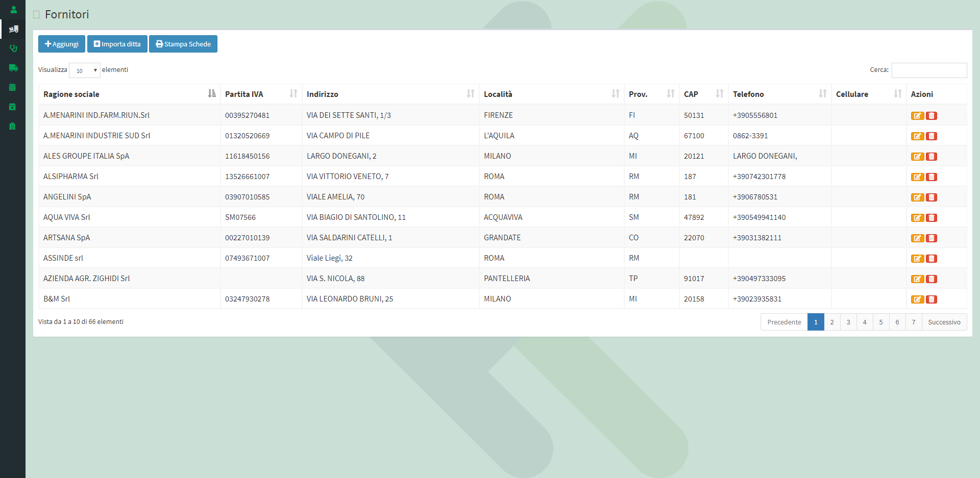Go to pagination page 4
The height and width of the screenshot is (478, 980).
(x=865, y=322)
